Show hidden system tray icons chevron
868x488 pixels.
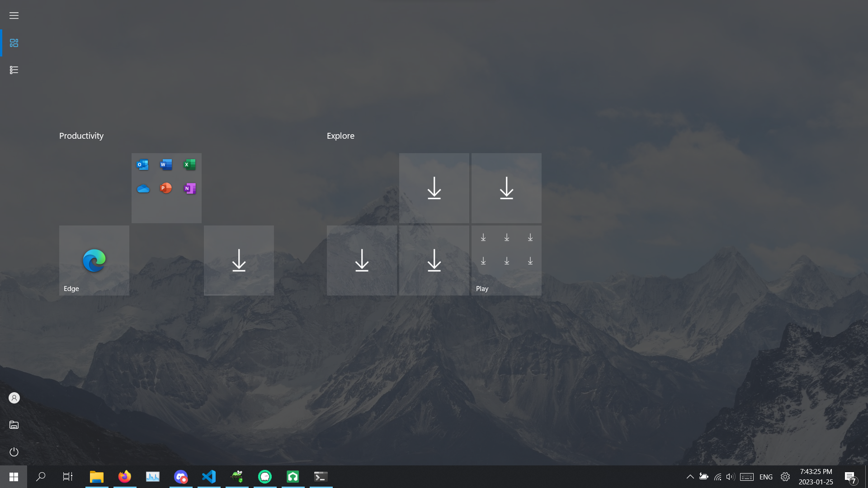point(690,477)
